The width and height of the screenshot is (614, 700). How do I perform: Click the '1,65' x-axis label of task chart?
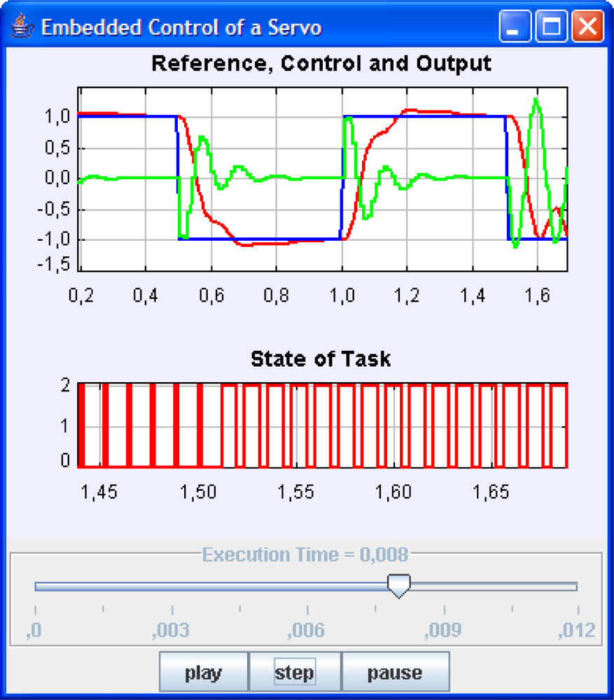(x=491, y=492)
